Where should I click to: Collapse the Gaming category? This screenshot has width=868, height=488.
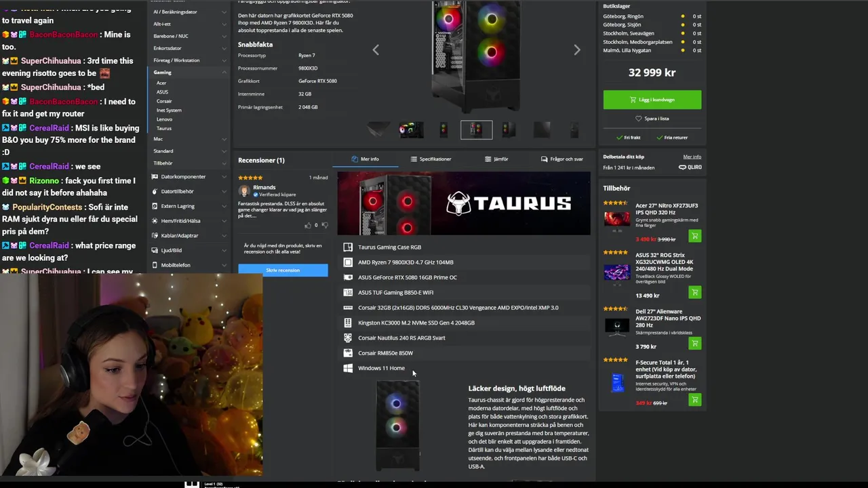pos(224,73)
